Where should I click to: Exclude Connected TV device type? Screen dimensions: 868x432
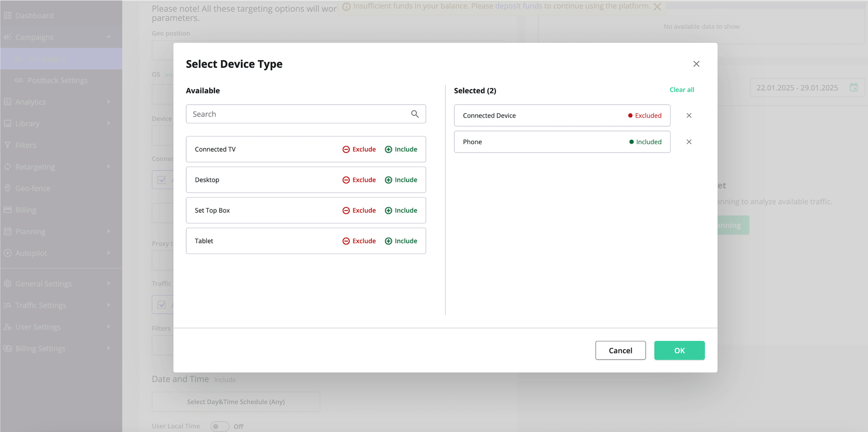click(x=359, y=149)
